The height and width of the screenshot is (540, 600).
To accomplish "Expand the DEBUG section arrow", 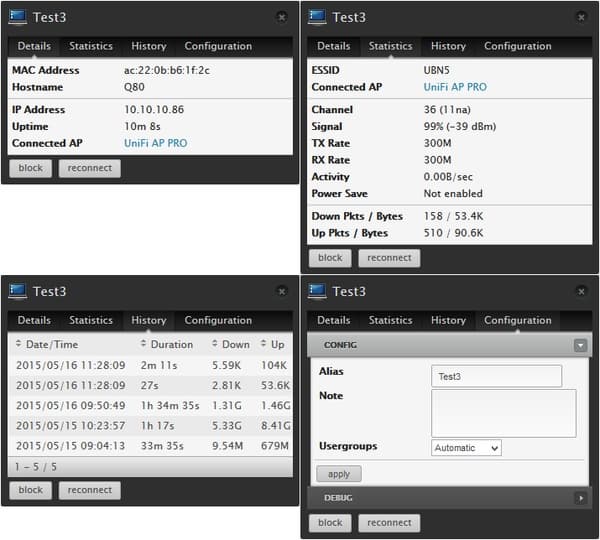I will [580, 498].
